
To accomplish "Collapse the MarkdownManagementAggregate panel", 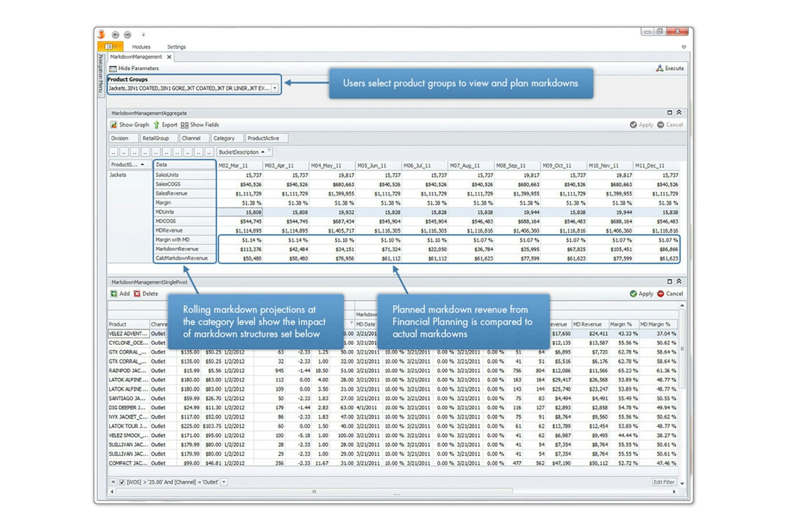I will click(x=679, y=113).
